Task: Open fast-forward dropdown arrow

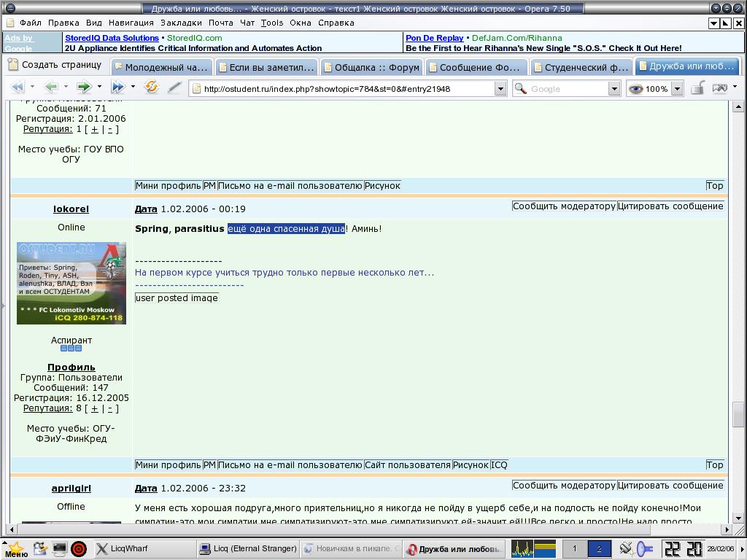Action: pos(133,87)
